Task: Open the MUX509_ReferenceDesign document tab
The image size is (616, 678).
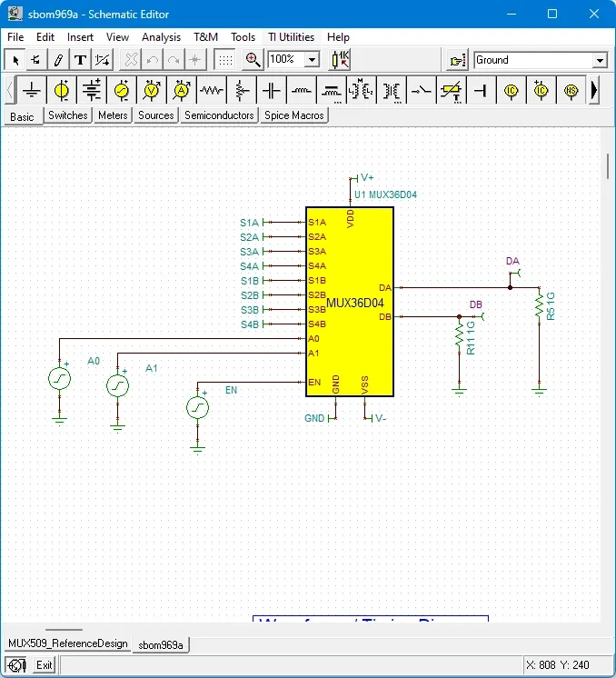Action: 68,643
